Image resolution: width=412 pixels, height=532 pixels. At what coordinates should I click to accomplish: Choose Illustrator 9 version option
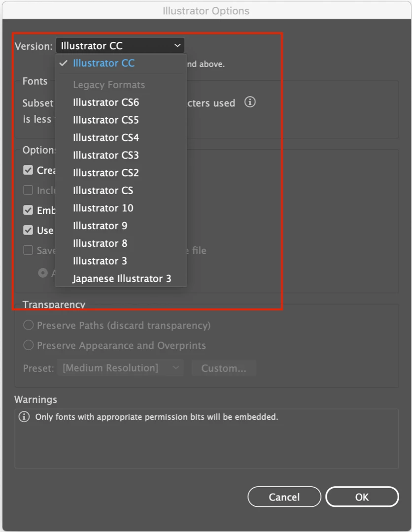click(121, 226)
